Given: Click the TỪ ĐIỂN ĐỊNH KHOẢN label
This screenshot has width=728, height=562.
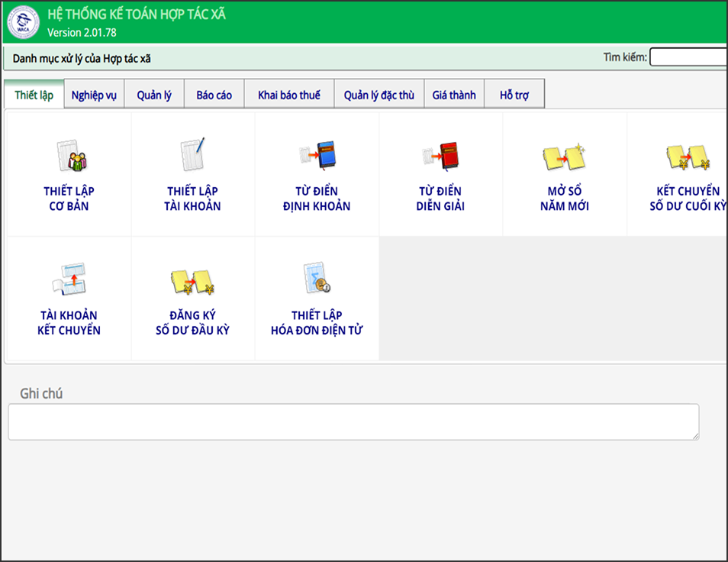Looking at the screenshot, I should (317, 199).
